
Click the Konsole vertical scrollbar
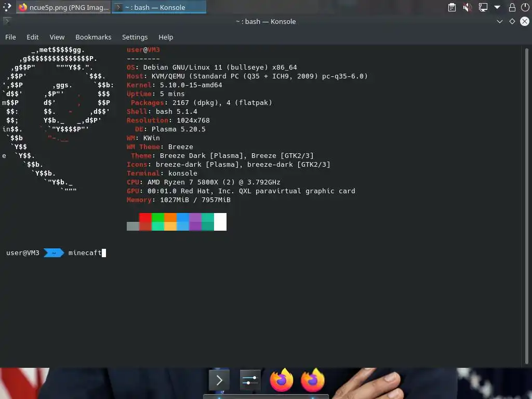click(x=526, y=206)
